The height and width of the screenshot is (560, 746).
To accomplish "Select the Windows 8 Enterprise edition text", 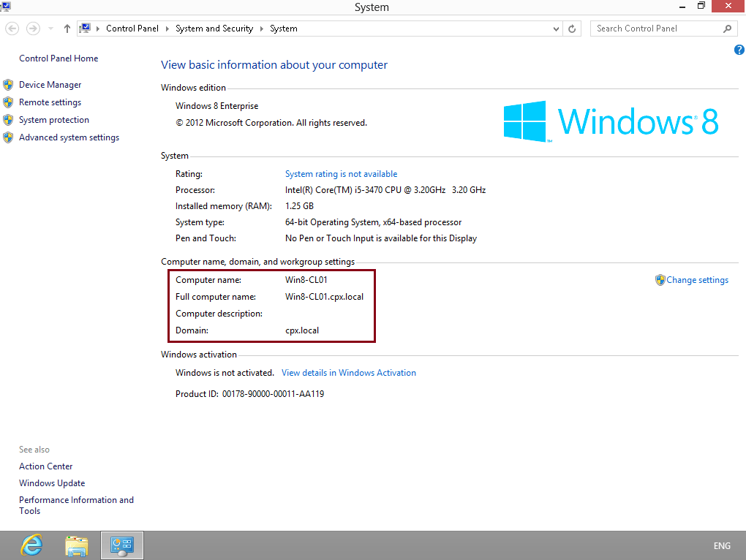I will pos(217,106).
